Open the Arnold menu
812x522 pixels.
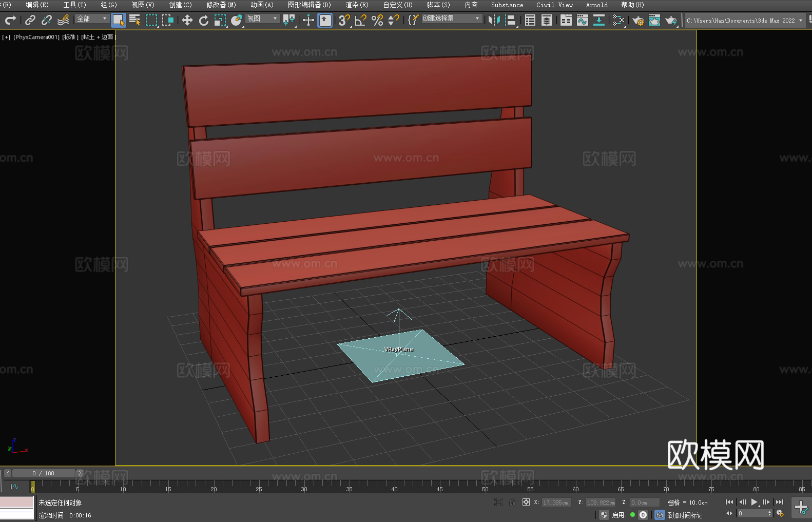(x=596, y=5)
